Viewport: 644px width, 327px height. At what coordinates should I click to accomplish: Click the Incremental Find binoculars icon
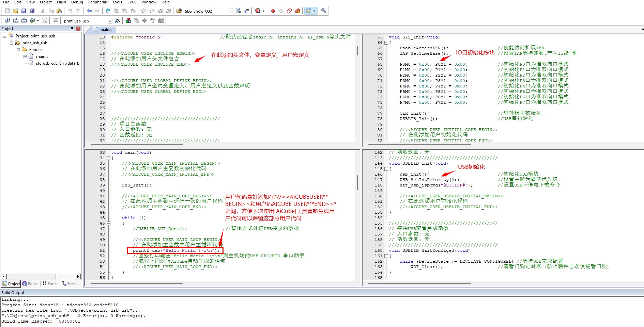247,11
